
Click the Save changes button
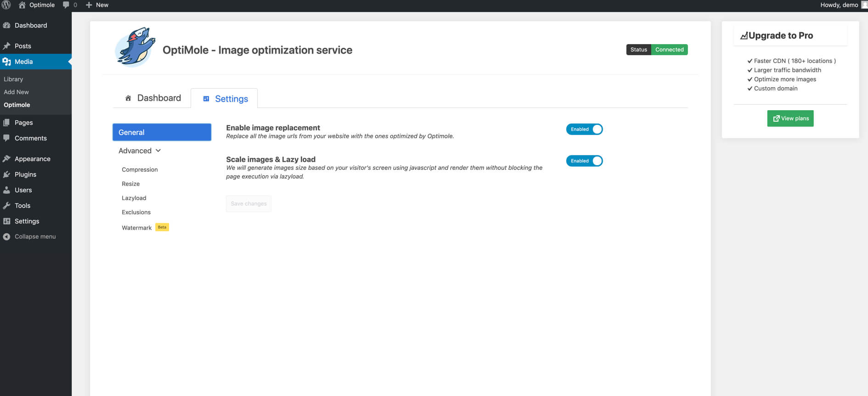(248, 204)
